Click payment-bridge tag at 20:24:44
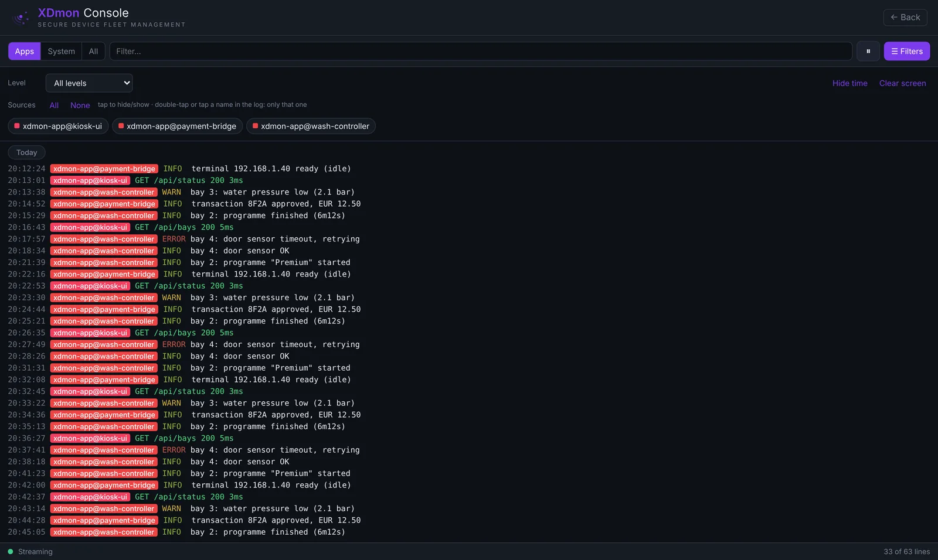This screenshot has width=938, height=560. click(x=104, y=309)
